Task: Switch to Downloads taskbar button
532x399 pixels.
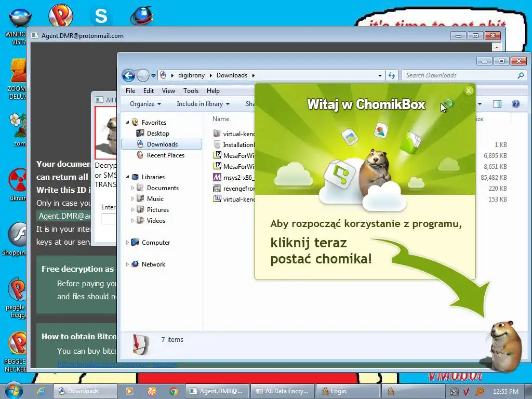Action: [85, 391]
